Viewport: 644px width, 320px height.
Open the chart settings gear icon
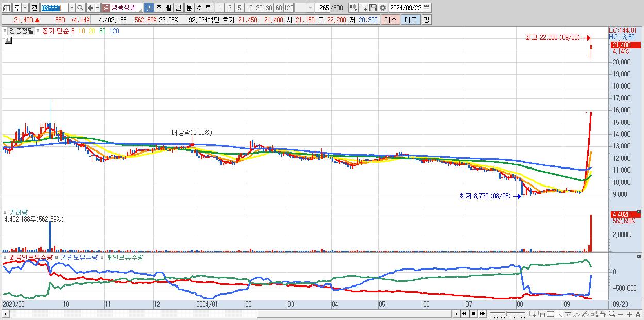(382, 8)
